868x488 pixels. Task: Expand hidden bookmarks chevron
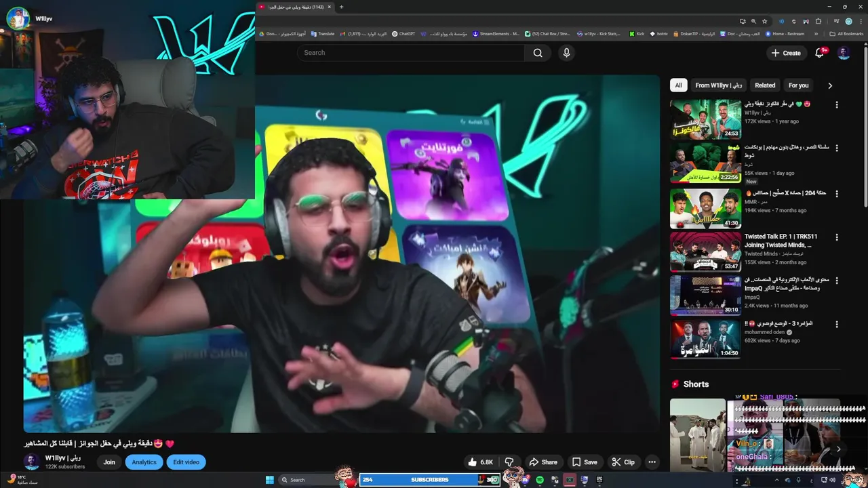point(816,33)
